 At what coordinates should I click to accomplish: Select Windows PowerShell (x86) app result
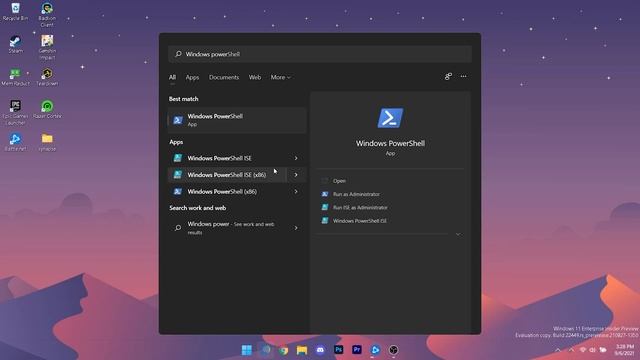pyautogui.click(x=227, y=191)
